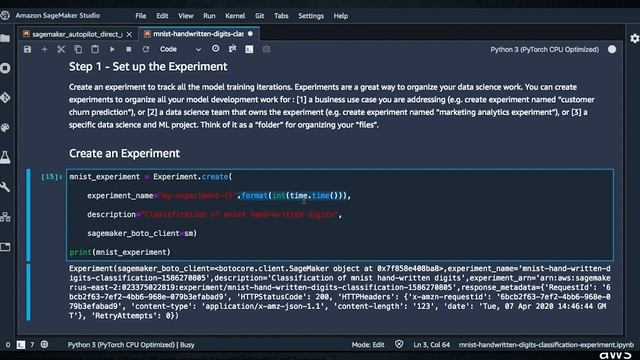Viewport: 640px width, 360px height.
Task: Click the terminal count icon in status bar
Action: tap(20, 345)
